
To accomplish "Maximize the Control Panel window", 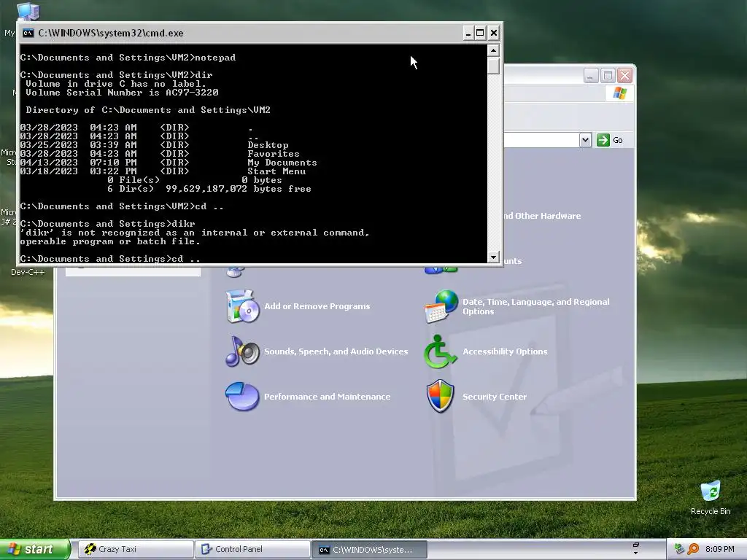I will [608, 75].
